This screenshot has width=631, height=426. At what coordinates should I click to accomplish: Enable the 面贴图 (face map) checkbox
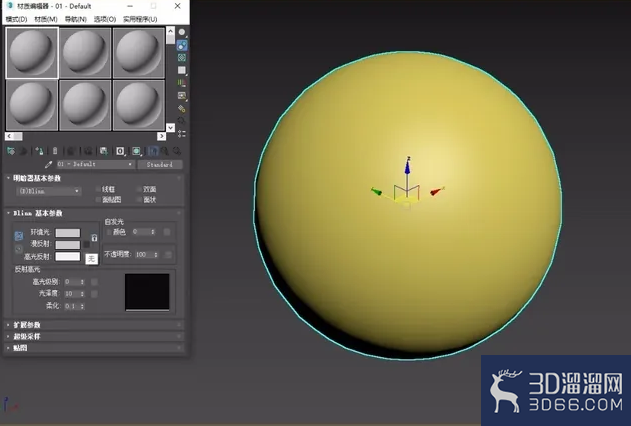coord(98,200)
